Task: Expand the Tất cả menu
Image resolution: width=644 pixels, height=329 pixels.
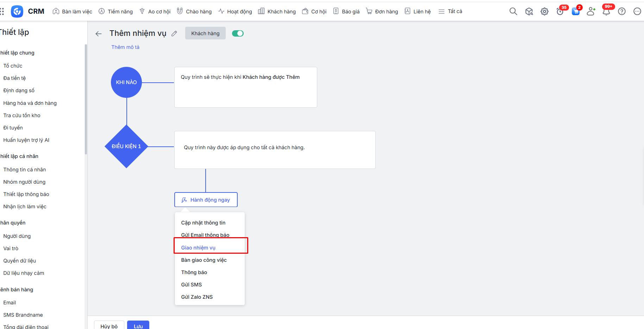Action: pyautogui.click(x=450, y=12)
